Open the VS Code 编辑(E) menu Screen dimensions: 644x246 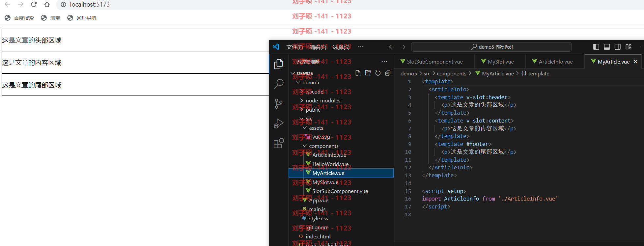[x=318, y=47]
